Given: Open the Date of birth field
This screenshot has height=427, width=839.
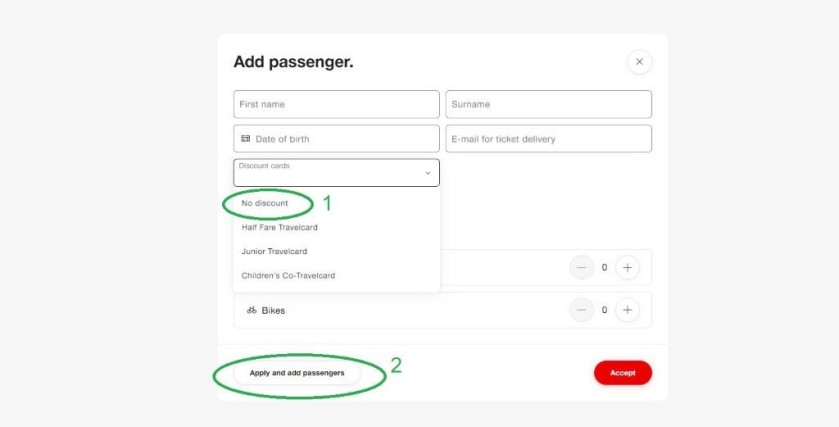Looking at the screenshot, I should pyautogui.click(x=336, y=139).
